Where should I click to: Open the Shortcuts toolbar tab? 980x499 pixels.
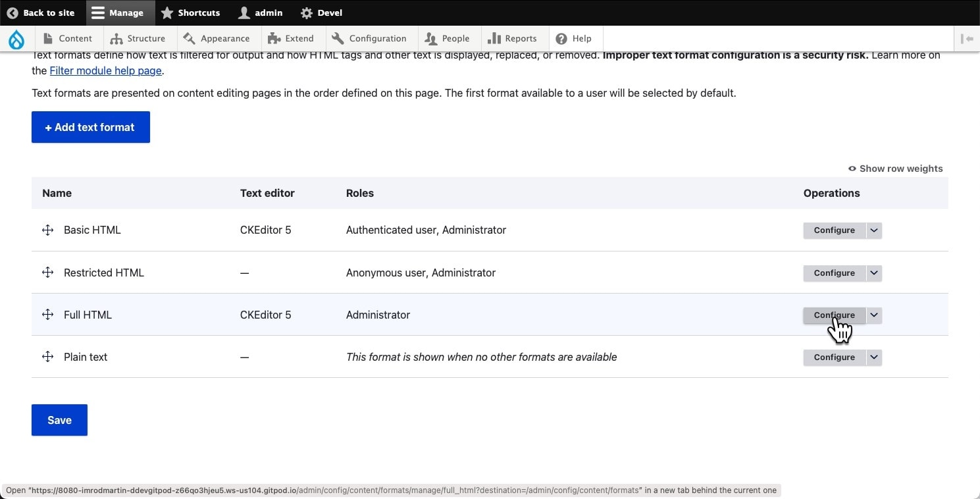click(191, 13)
